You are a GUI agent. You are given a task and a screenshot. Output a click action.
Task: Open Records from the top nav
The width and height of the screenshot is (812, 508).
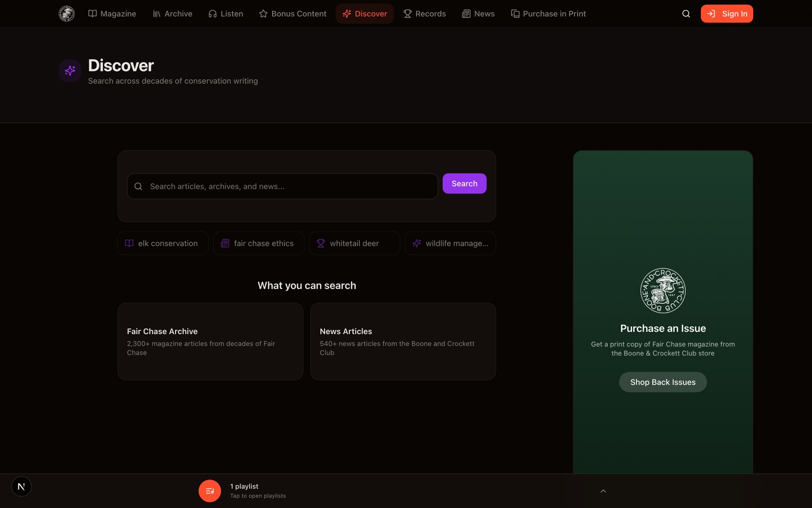(425, 14)
